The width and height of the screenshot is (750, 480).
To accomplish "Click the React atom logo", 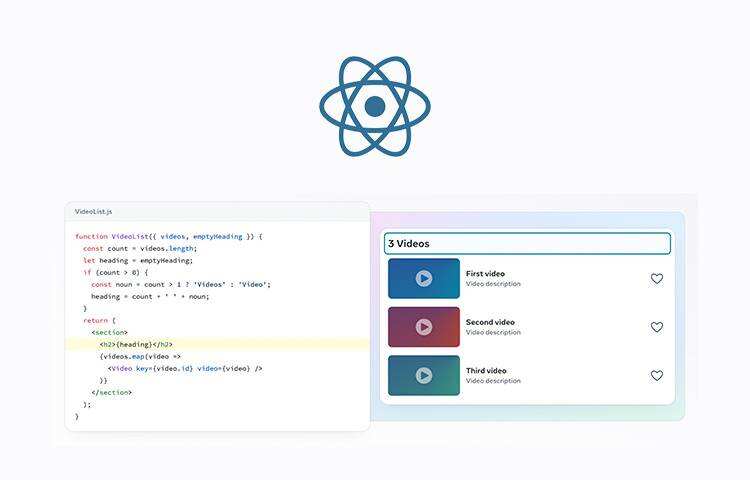I will (x=375, y=107).
